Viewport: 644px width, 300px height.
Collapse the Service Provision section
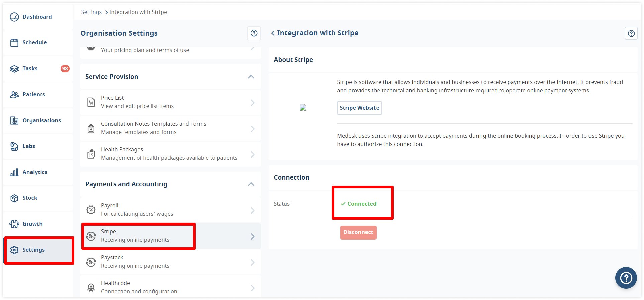click(x=251, y=77)
